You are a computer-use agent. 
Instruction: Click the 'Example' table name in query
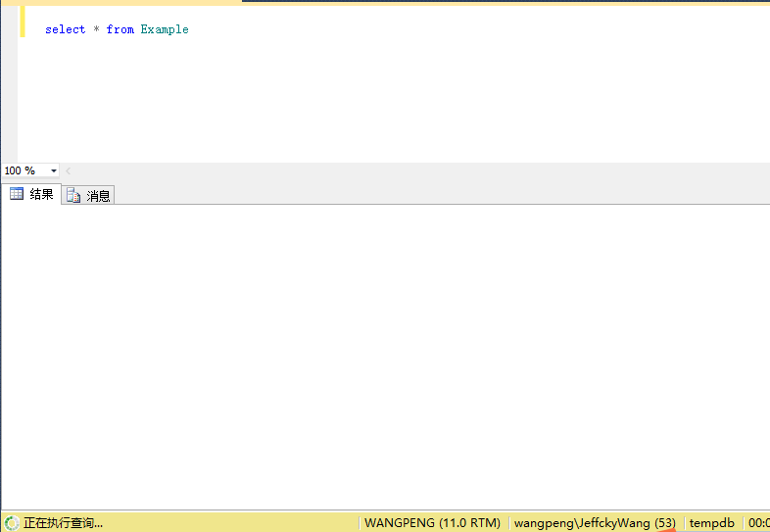point(165,29)
